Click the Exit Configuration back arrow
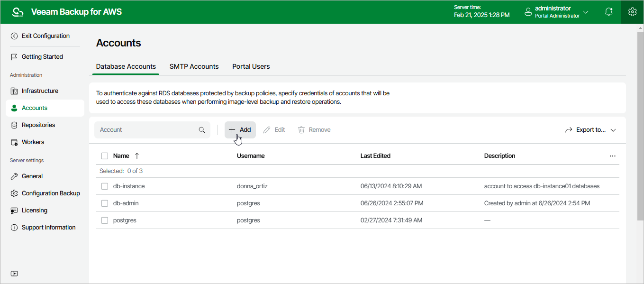This screenshot has width=644, height=284. click(x=14, y=36)
